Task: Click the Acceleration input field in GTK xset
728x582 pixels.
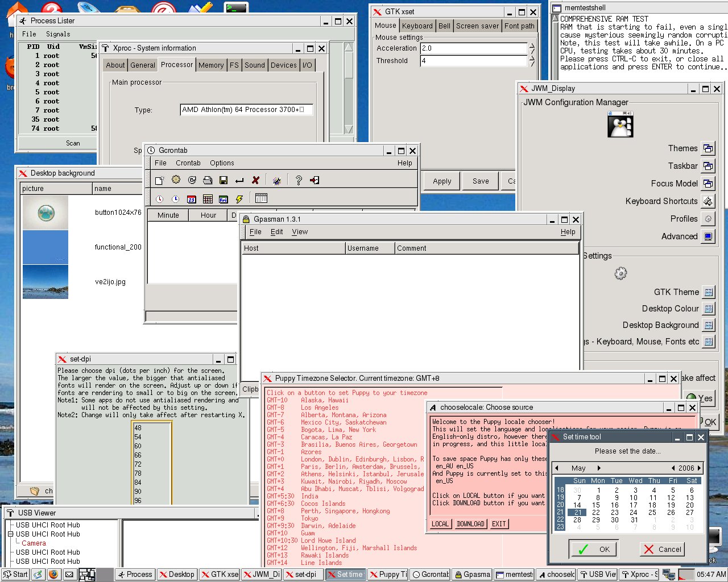Action: (x=474, y=48)
